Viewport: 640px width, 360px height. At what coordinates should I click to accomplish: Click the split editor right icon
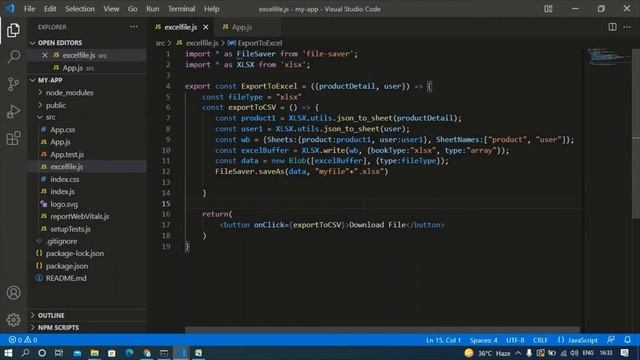click(x=612, y=27)
